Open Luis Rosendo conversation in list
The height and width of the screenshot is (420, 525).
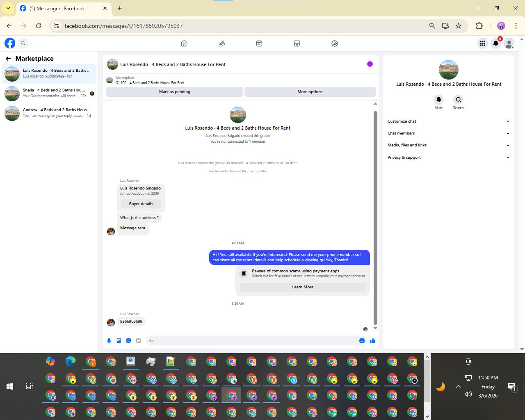tap(49, 73)
